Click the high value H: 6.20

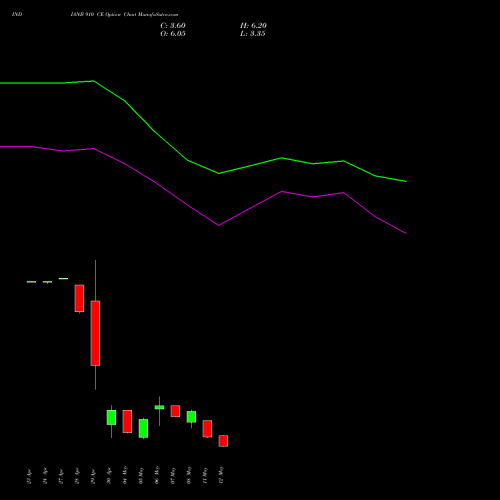(253, 26)
